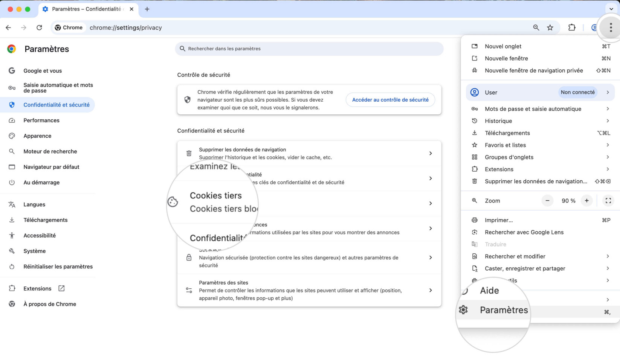Open the Extensions puzzle icon in toolbar
Viewport: 620px width, 364px height.
pos(572,27)
